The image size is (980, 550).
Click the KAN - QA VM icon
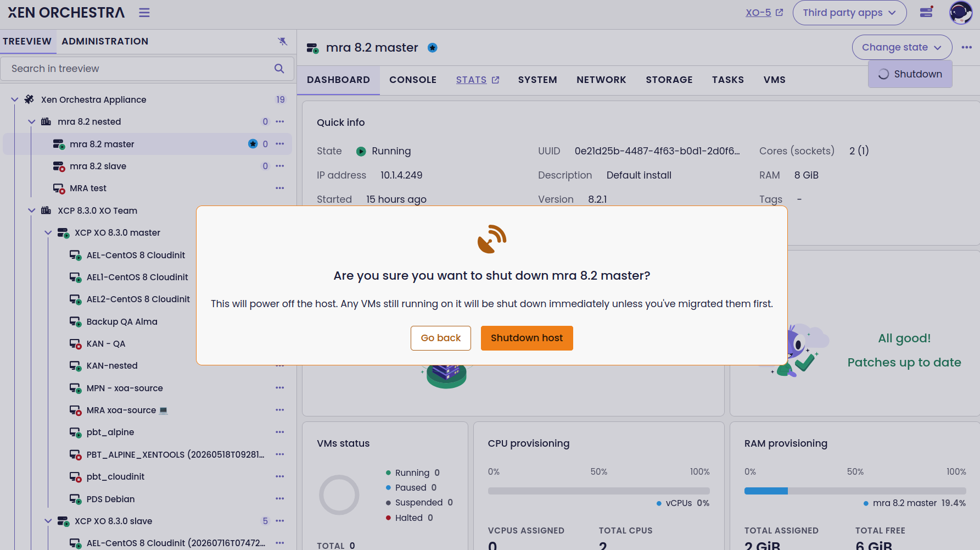coord(76,344)
